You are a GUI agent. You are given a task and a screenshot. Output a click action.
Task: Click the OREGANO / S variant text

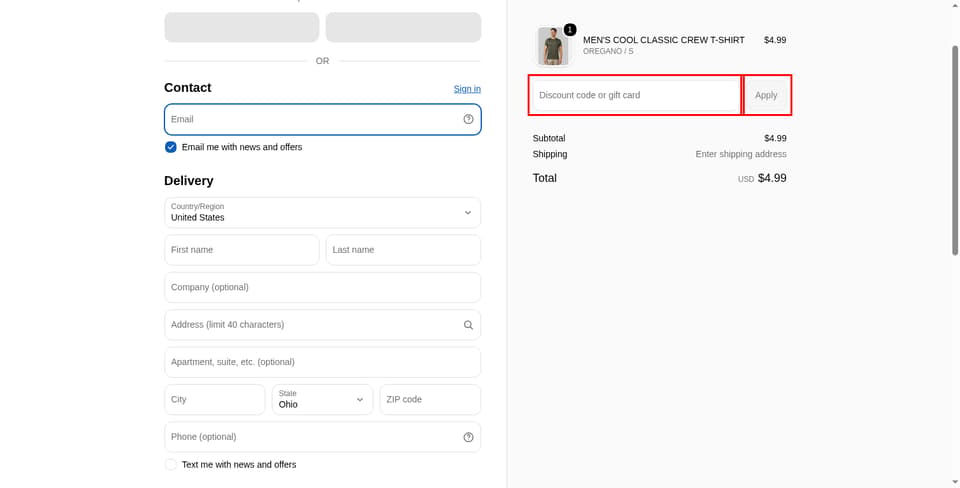[608, 51]
